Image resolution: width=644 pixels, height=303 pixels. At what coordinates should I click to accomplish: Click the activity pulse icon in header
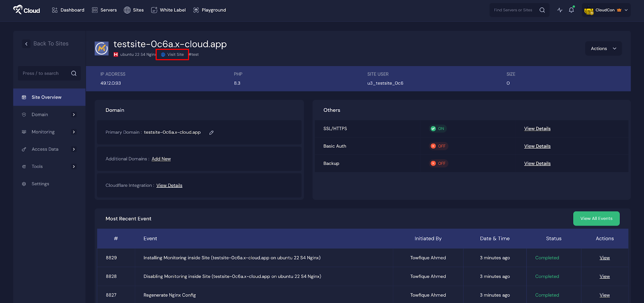click(x=559, y=10)
